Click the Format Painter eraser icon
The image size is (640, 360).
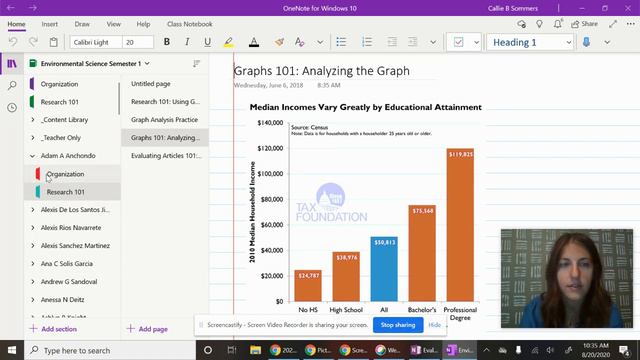279,42
